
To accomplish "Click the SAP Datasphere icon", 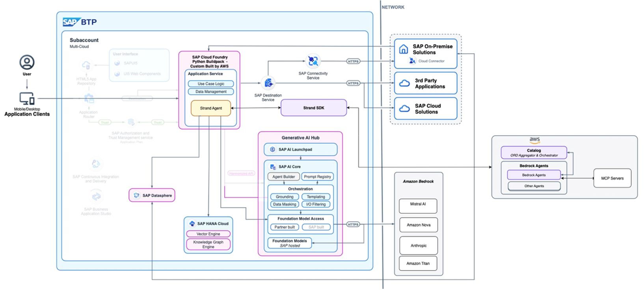I will pyautogui.click(x=136, y=195).
